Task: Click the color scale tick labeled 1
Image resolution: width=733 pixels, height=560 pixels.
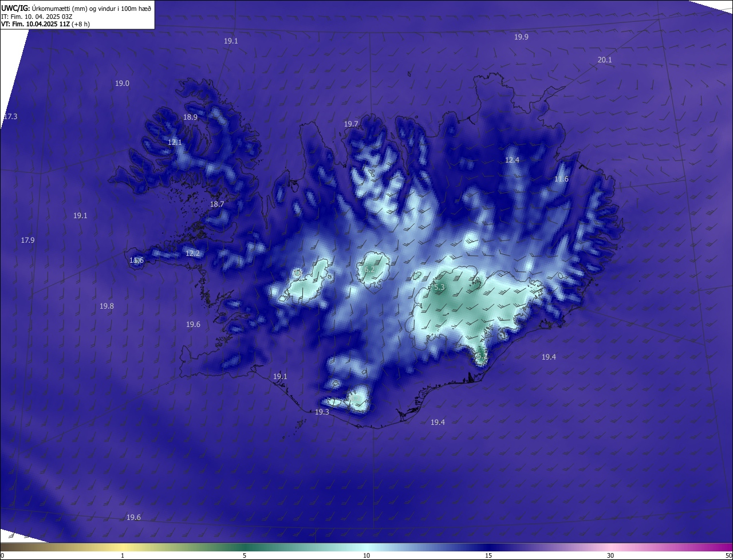Action: 123,555
